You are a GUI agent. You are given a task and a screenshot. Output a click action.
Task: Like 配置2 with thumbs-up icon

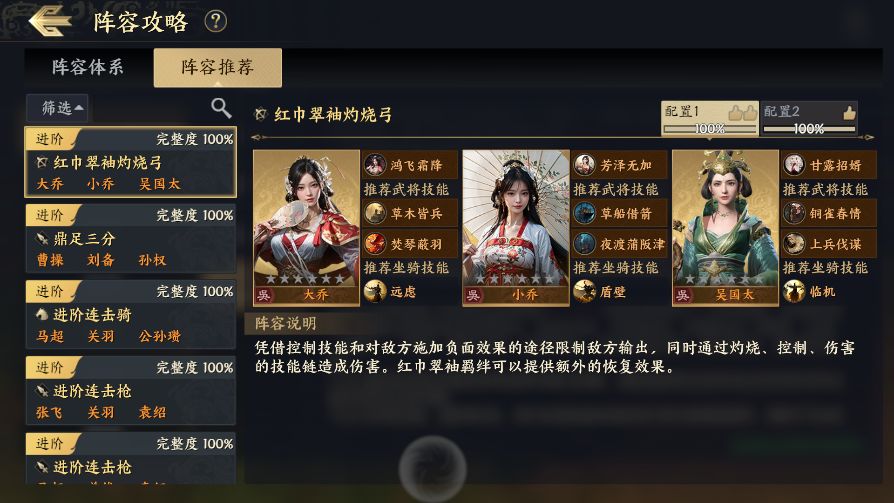[x=850, y=112]
